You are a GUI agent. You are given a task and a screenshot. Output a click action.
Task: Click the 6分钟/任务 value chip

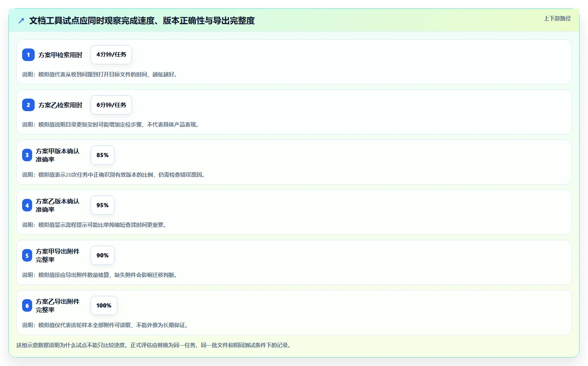[111, 105]
